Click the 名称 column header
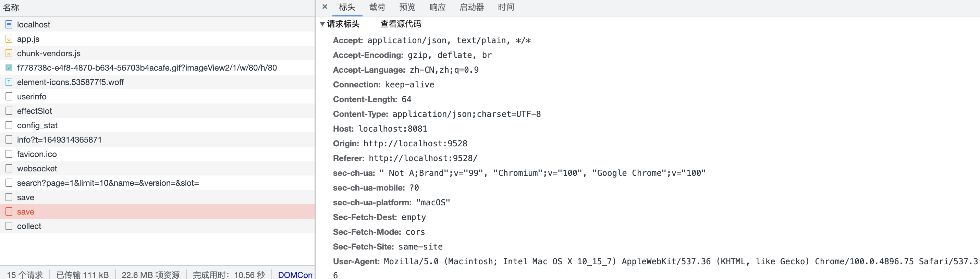Screen dimensions: 980x279 11,8
